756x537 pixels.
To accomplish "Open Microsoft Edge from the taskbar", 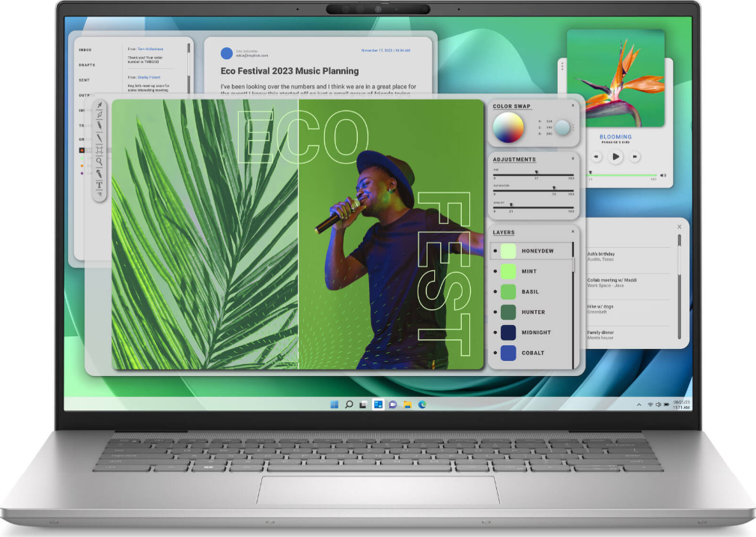I will 422,404.
